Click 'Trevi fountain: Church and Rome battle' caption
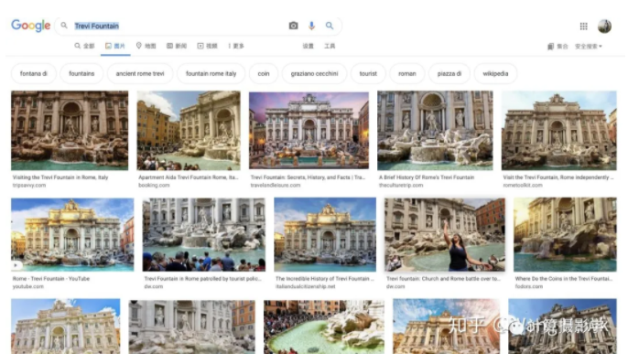Viewport: 628px width, 364px height. coord(443,279)
